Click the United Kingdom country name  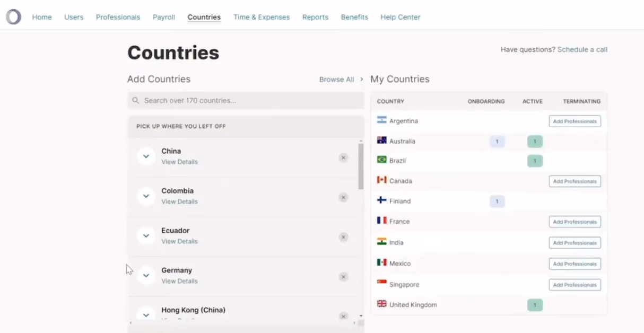[x=413, y=305]
